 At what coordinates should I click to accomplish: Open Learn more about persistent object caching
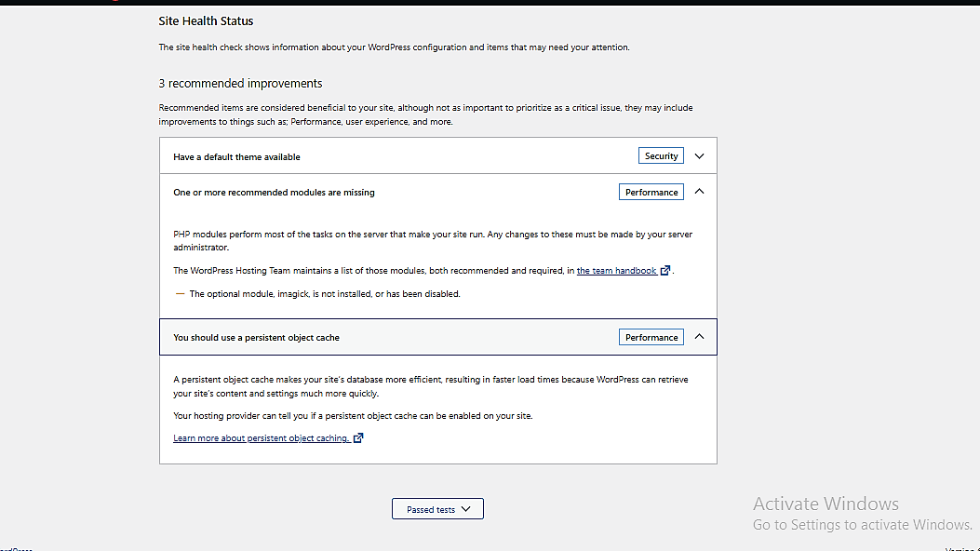[x=261, y=438]
